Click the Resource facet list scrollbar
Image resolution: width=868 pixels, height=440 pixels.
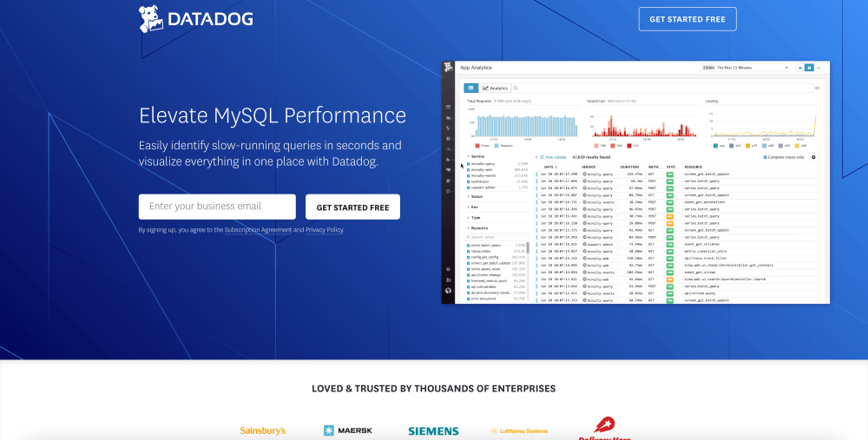527,247
